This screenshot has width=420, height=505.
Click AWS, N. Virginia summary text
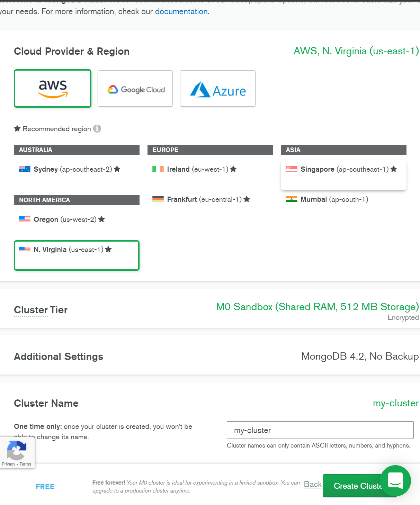tap(356, 51)
